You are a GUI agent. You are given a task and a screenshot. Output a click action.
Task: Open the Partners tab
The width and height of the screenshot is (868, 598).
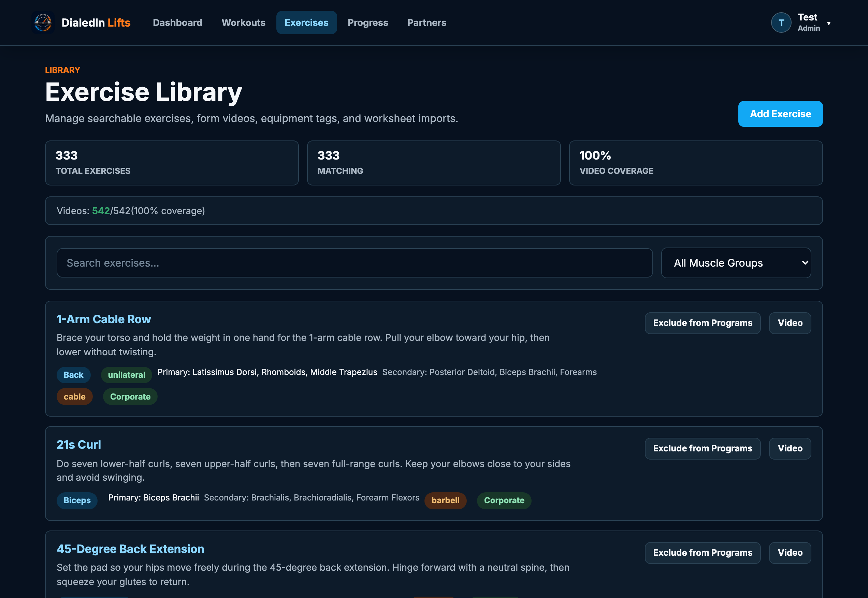pyautogui.click(x=427, y=23)
